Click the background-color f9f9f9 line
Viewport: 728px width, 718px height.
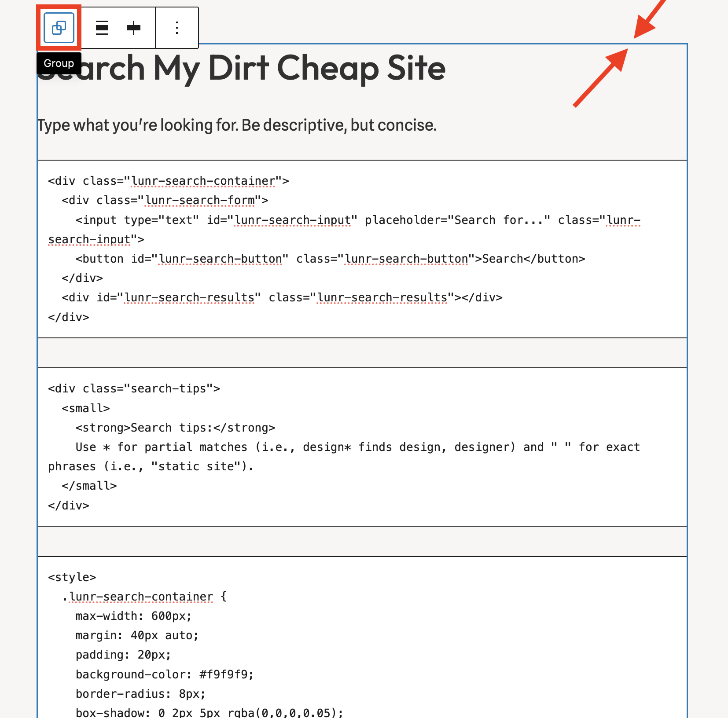point(164,674)
